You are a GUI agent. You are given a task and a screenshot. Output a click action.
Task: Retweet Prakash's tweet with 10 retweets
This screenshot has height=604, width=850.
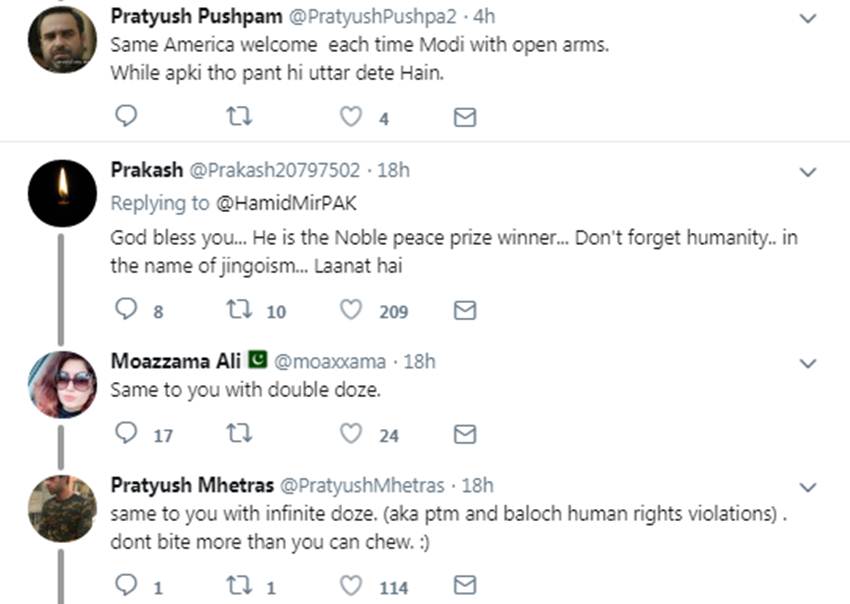coord(240,311)
